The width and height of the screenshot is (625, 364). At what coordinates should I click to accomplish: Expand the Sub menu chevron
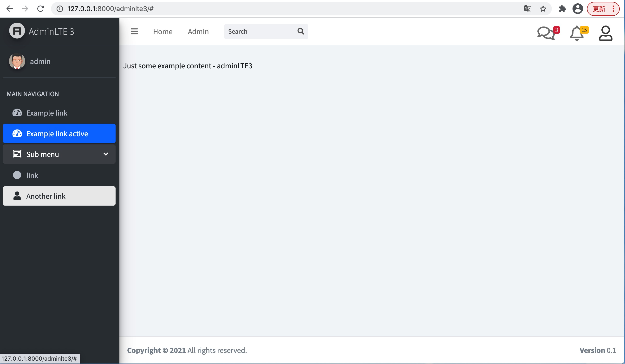[x=106, y=154]
